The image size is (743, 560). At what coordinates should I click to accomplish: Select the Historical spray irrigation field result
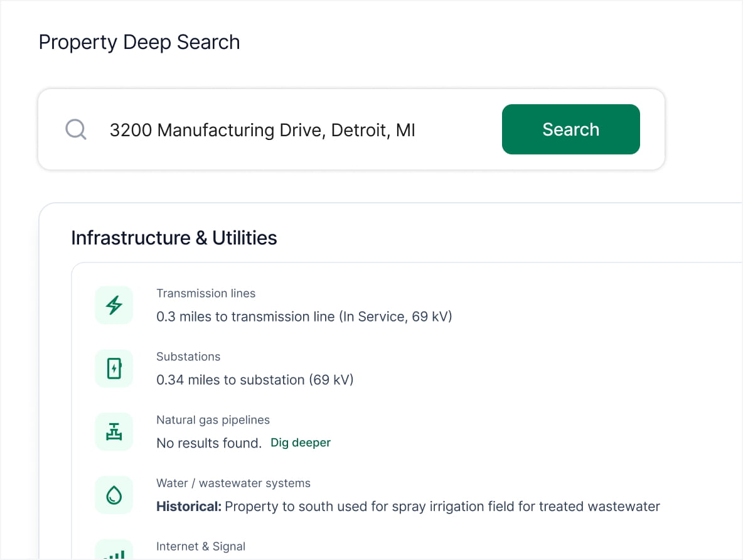pyautogui.click(x=408, y=507)
